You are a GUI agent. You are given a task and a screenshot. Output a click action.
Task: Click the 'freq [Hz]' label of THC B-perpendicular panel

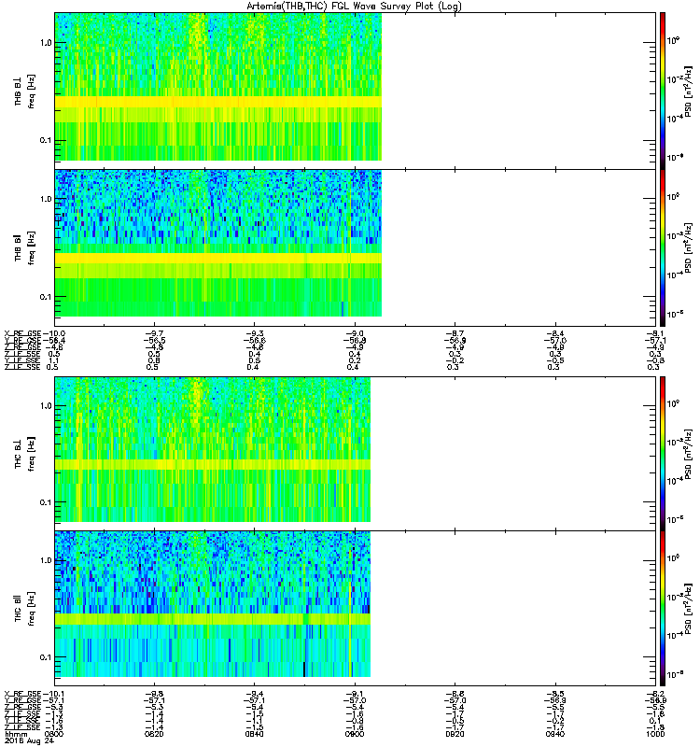(x=31, y=454)
